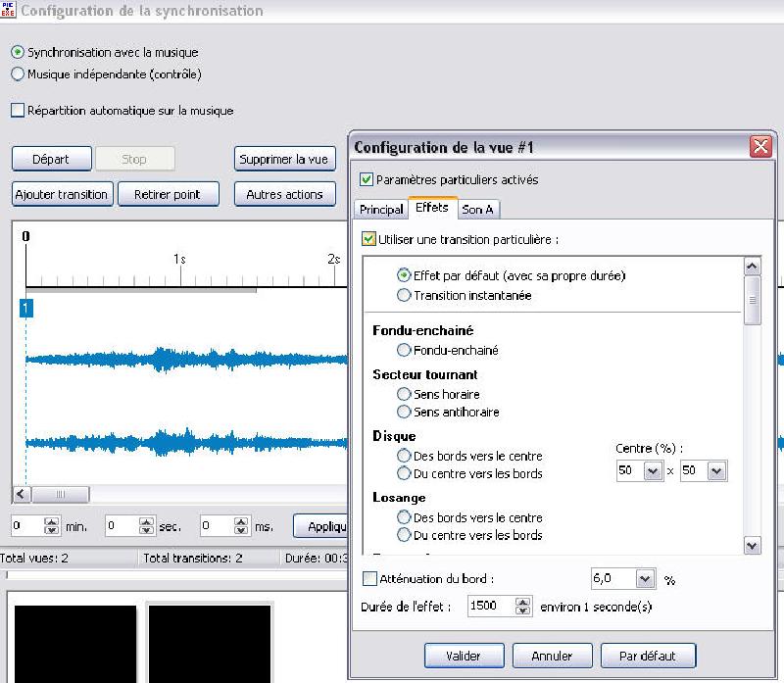Viewport: 784px width, 683px height.
Task: Increase Durée de l'effet with up arrow
Action: click(x=523, y=602)
